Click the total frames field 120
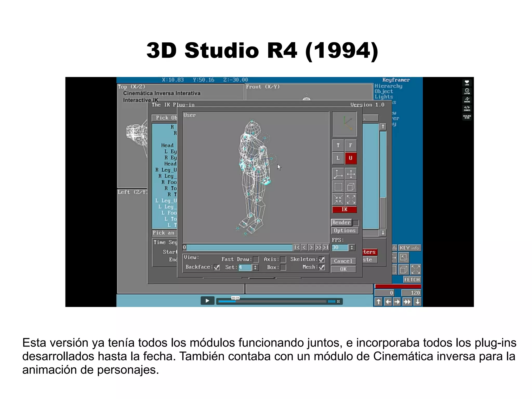This screenshot has width=532, height=399. [411, 293]
